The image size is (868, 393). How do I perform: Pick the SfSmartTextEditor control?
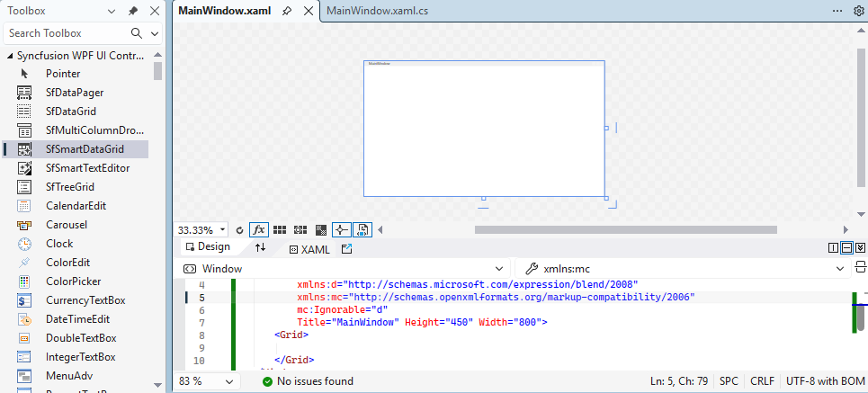76,167
